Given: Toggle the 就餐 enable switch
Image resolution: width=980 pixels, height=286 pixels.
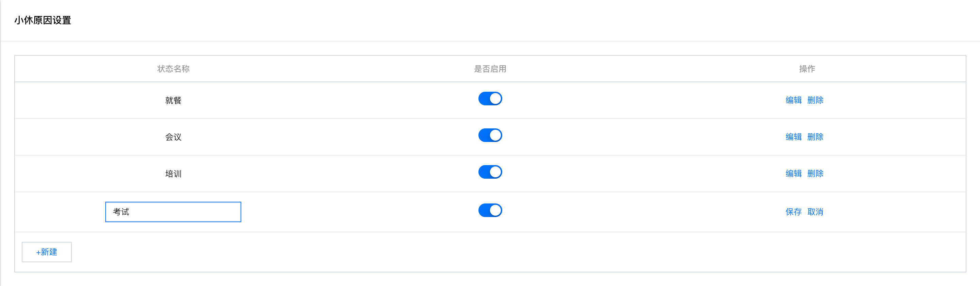Looking at the screenshot, I should tap(490, 99).
